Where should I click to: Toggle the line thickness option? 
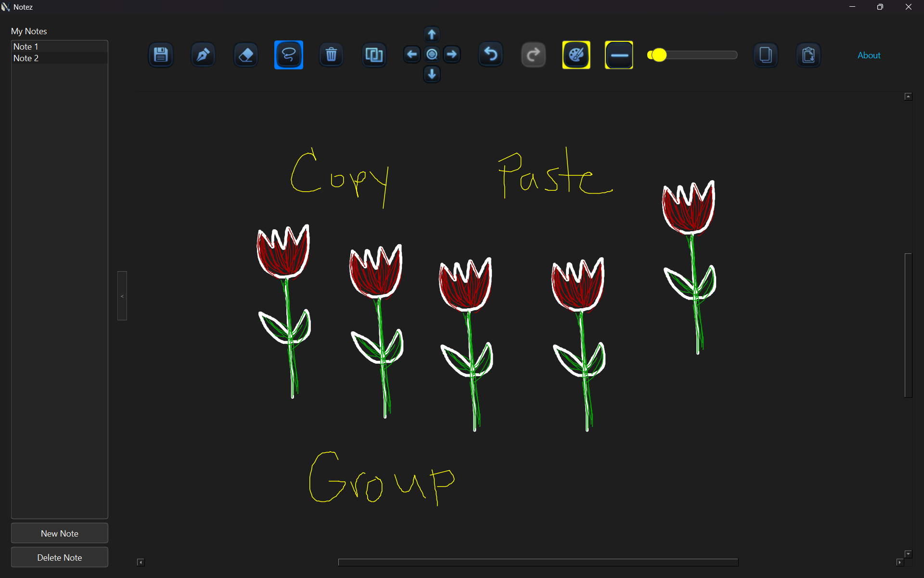click(x=619, y=54)
